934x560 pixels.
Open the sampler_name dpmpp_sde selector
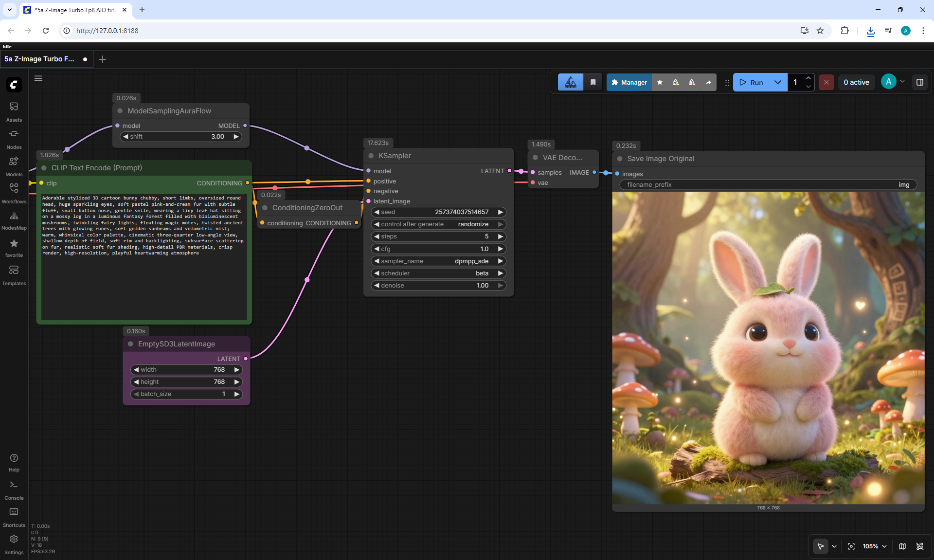438,261
